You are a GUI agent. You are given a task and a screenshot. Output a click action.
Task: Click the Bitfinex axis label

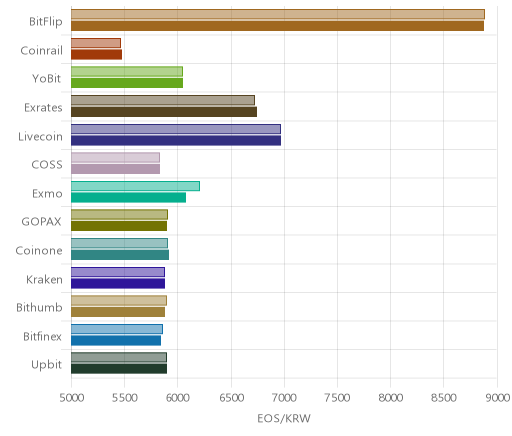coord(43,337)
